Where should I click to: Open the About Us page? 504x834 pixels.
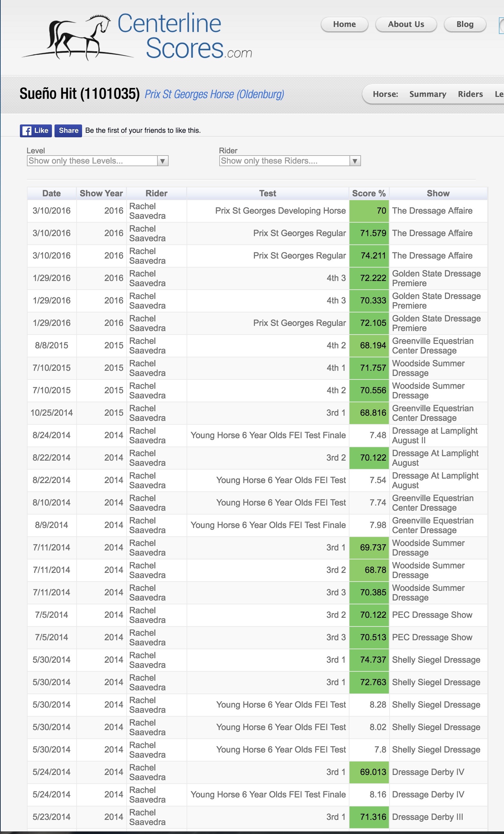406,24
